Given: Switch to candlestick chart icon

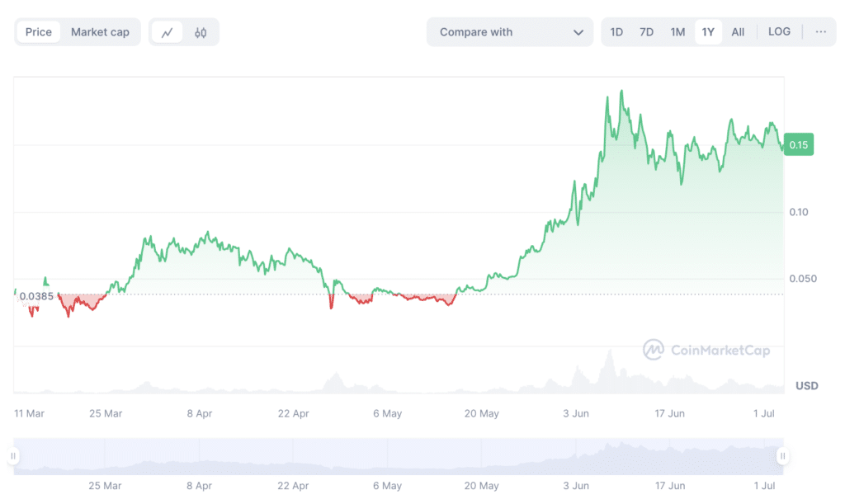Looking at the screenshot, I should click(x=201, y=32).
